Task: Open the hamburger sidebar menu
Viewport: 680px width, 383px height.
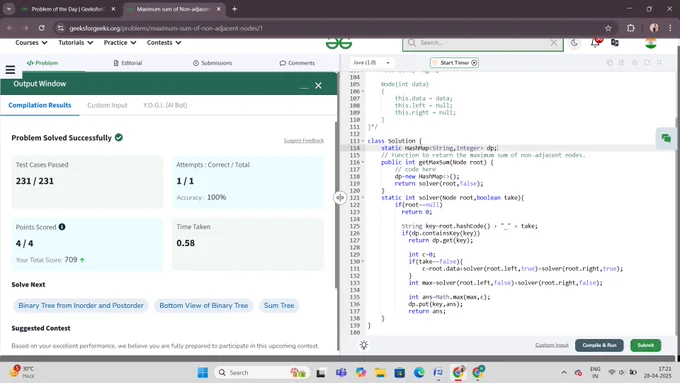Action: click(x=10, y=69)
